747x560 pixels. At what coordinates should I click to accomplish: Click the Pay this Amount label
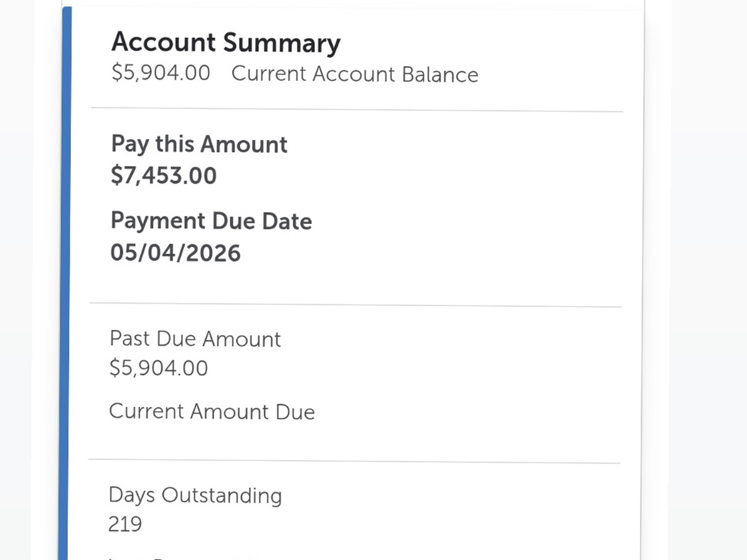pyautogui.click(x=199, y=144)
